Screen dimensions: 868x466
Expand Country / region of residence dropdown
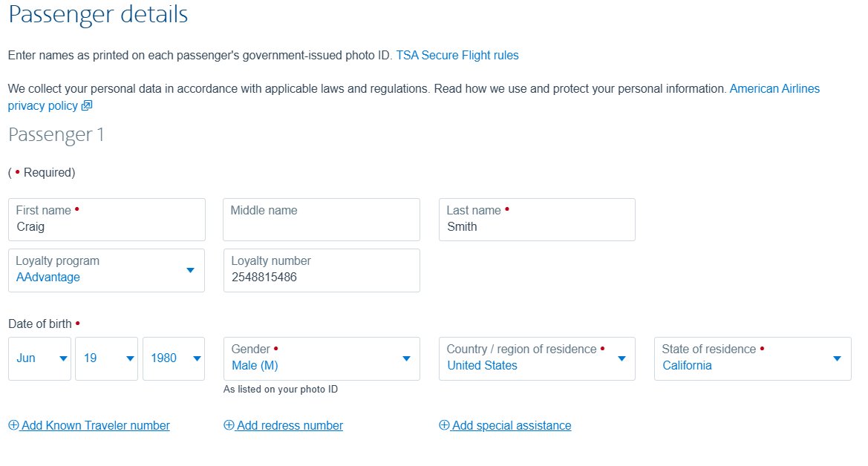click(x=536, y=358)
